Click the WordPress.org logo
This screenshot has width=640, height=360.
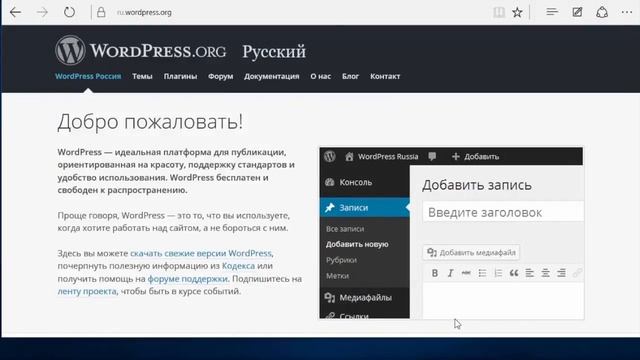click(140, 51)
